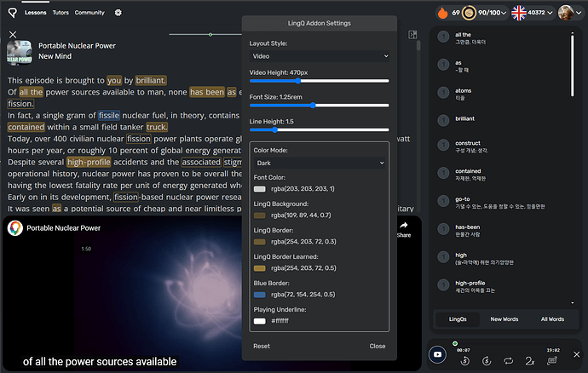
Task: Click status circle for 'has-been'
Action: (443, 229)
